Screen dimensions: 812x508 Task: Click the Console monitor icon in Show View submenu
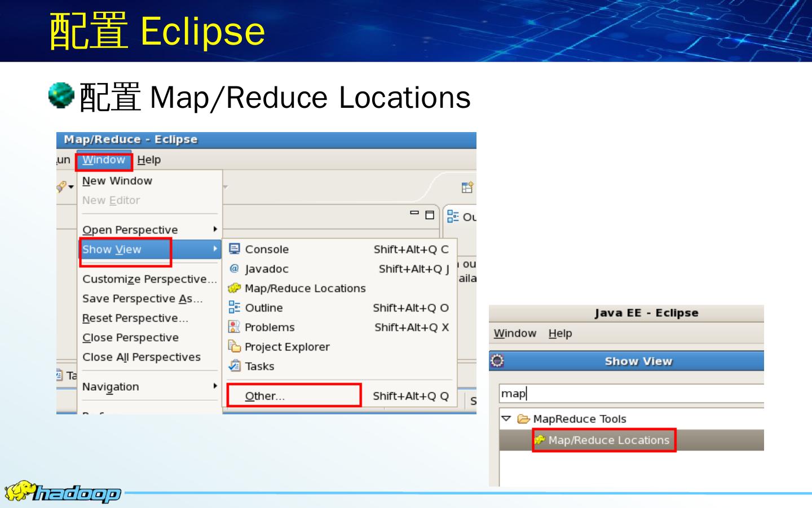(x=235, y=249)
